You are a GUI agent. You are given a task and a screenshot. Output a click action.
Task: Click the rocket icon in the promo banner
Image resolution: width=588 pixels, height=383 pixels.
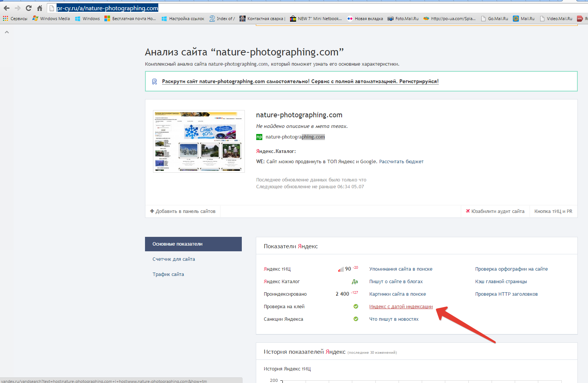click(x=154, y=82)
